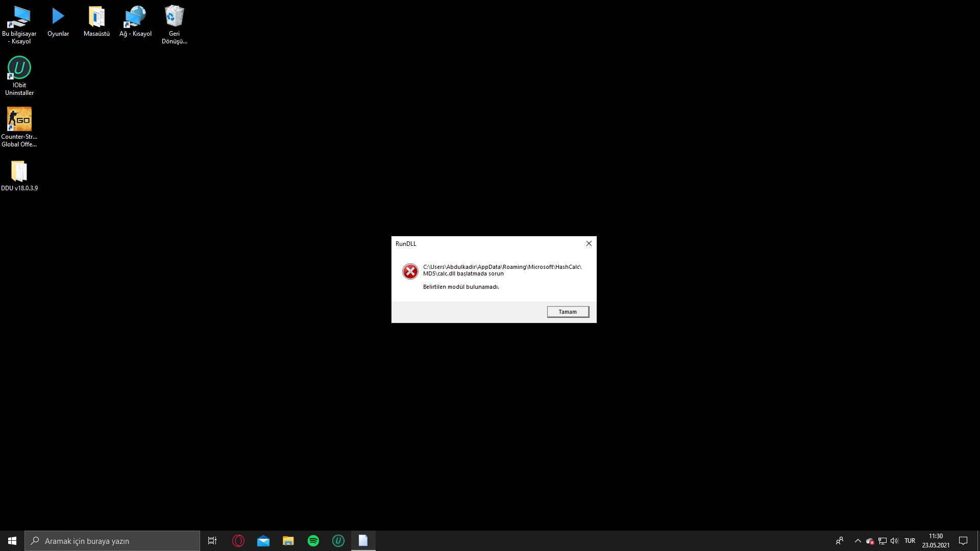
Task: Expand hidden system tray icons chevron
Action: 857,541
